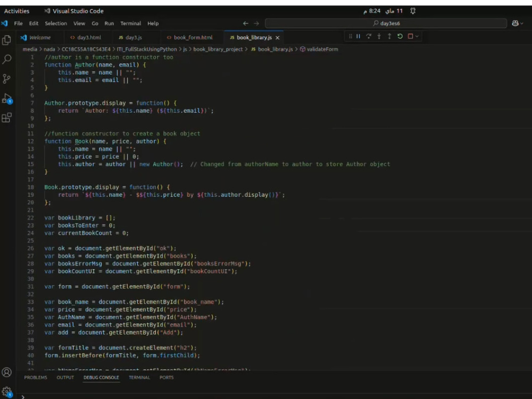This screenshot has width=532, height=399.
Task: Open the Source Control view
Action: tap(6, 79)
